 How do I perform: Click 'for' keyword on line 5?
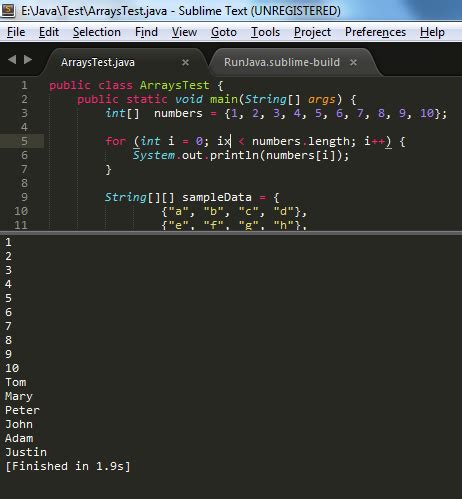[x=115, y=141]
